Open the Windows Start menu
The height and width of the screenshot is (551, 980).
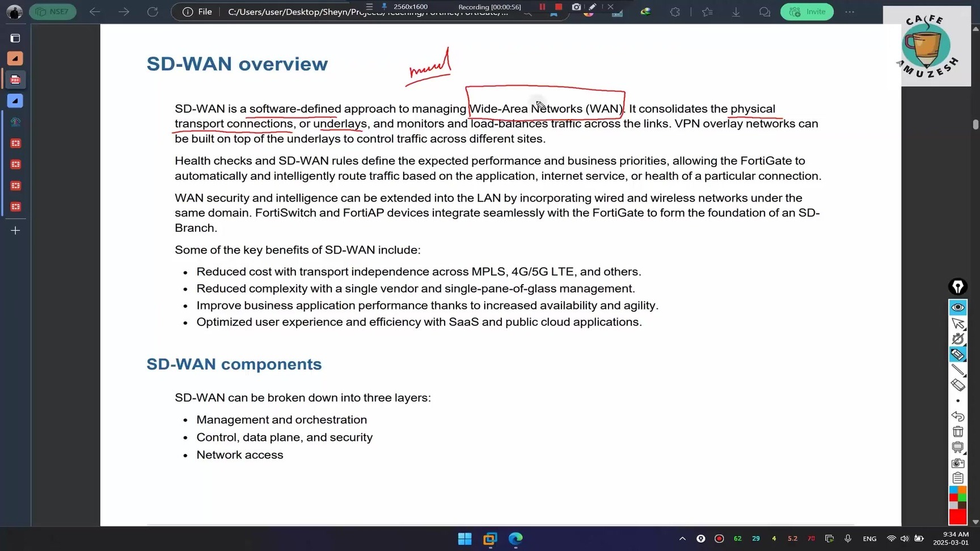click(x=464, y=539)
